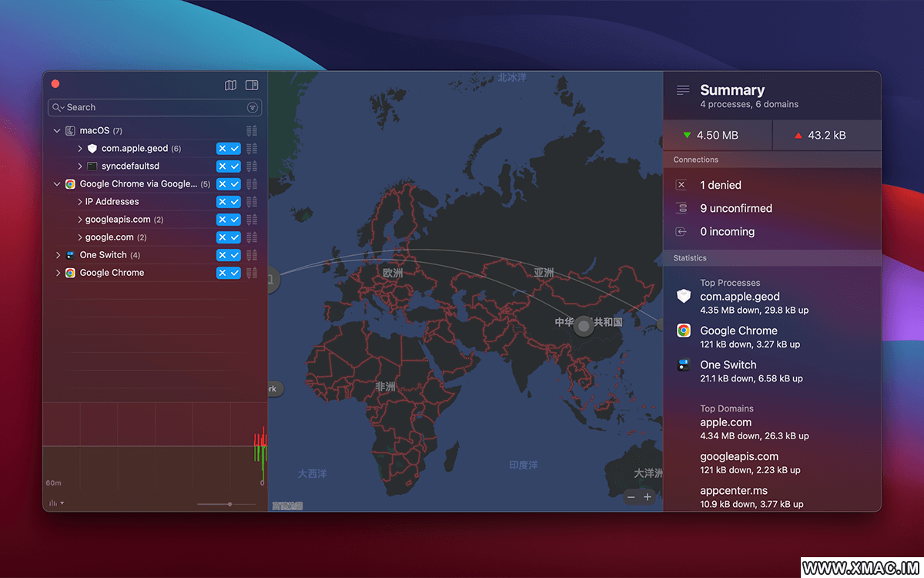Expand the com.apple.geod entry
The height and width of the screenshot is (578, 924).
click(x=80, y=149)
